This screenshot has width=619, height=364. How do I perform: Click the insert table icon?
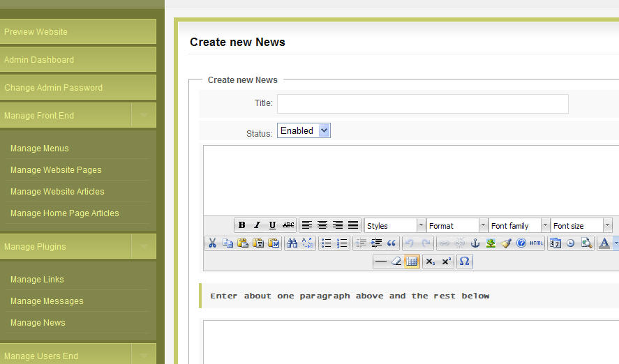click(x=412, y=261)
